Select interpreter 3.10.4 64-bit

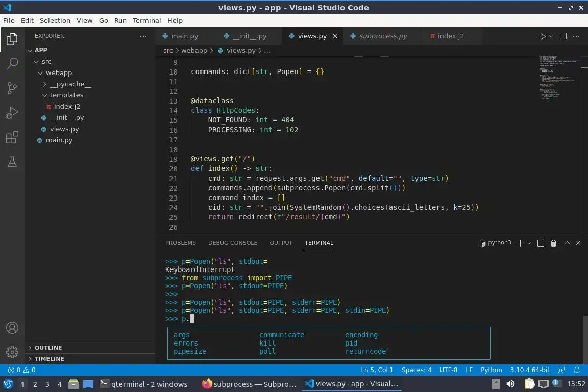pyautogui.click(x=529, y=370)
